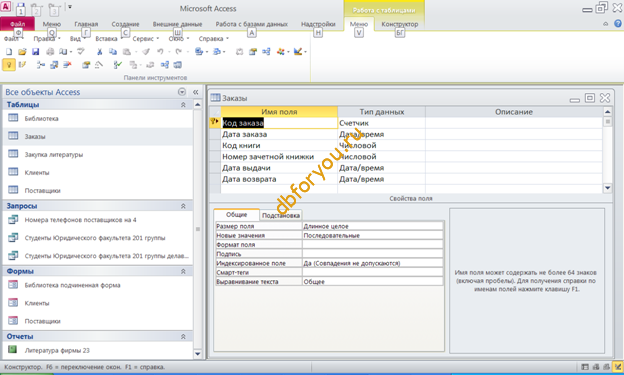Click the Spelling check toolbar icon

[81, 52]
